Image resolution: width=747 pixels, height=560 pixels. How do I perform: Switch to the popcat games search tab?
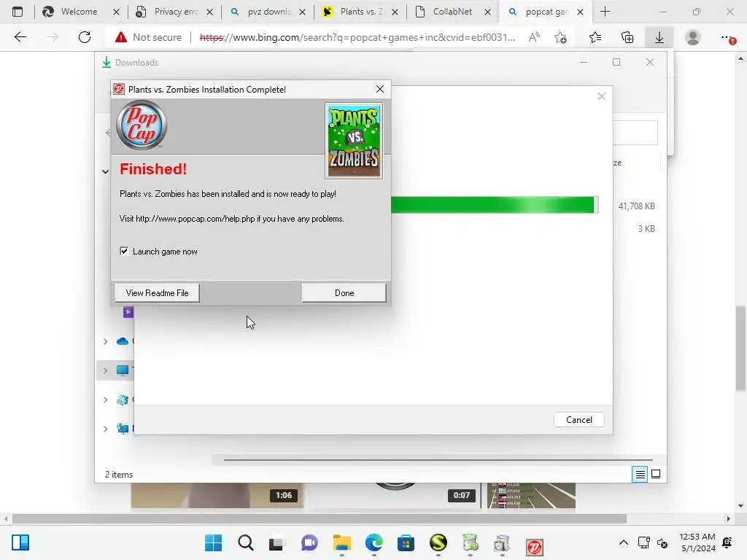pyautogui.click(x=546, y=12)
